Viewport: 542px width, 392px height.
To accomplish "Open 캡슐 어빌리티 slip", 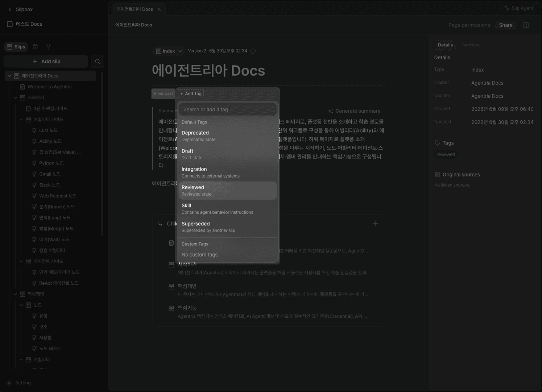I will coord(52,250).
